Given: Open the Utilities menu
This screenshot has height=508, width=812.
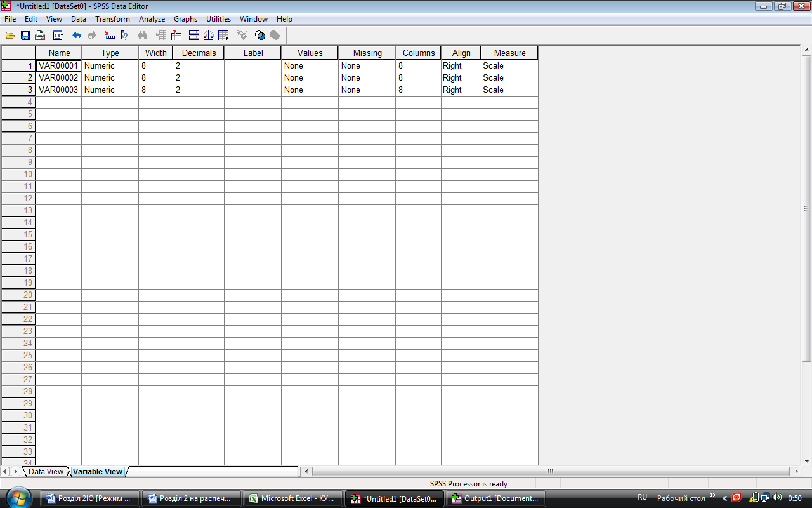Looking at the screenshot, I should [x=218, y=19].
